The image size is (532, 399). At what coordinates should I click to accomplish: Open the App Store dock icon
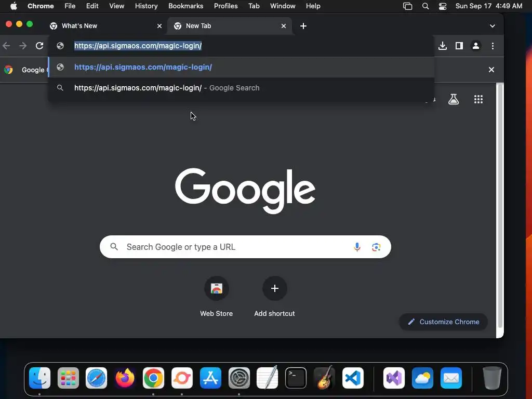[210, 378]
